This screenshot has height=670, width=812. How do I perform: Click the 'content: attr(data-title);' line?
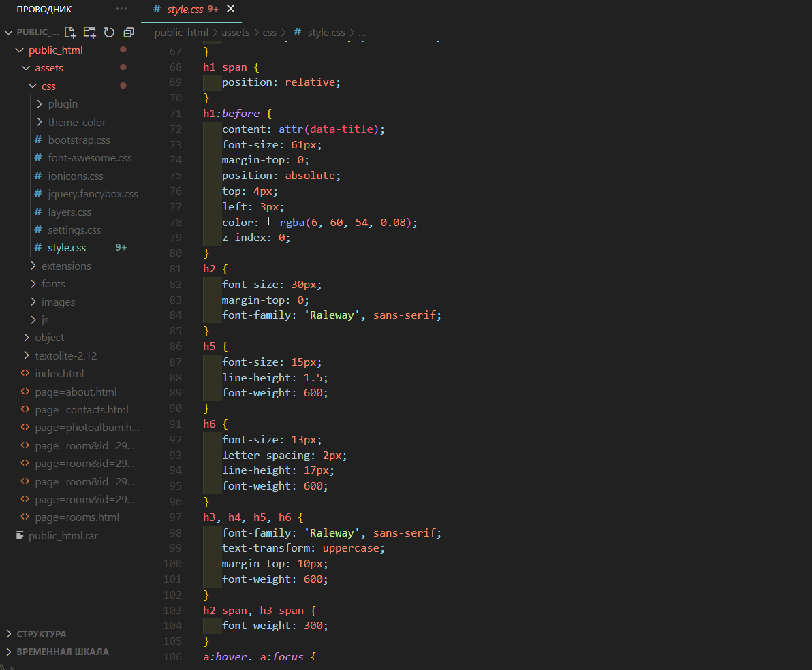[x=303, y=129]
